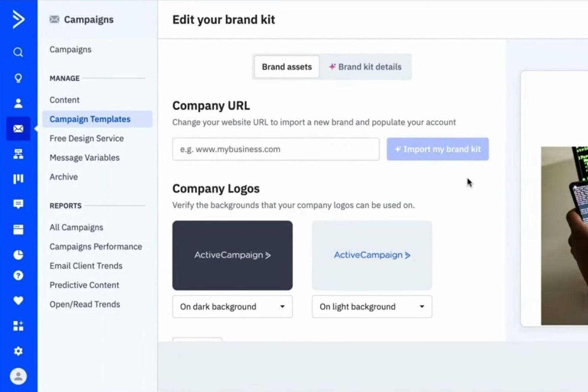Open the Automations sidebar icon
Image resolution: width=588 pixels, height=392 pixels.
pos(18,154)
